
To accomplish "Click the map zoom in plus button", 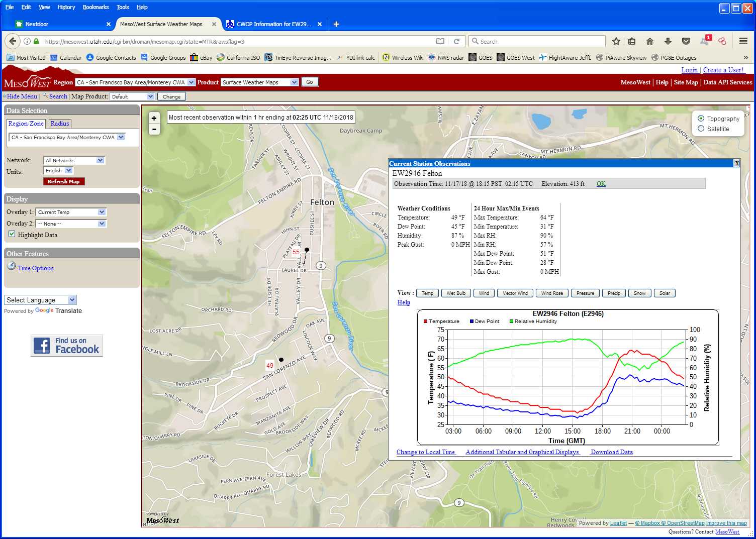I will coord(154,118).
